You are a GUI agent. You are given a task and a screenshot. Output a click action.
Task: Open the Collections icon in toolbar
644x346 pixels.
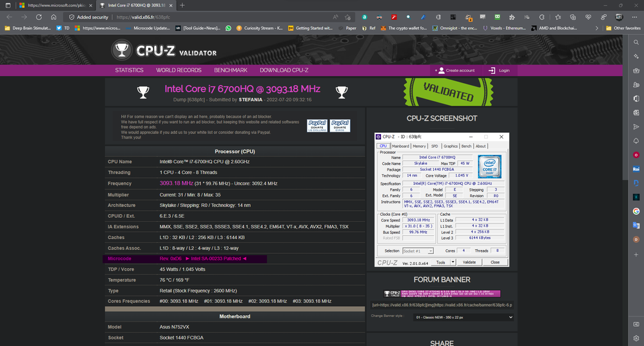(573, 17)
